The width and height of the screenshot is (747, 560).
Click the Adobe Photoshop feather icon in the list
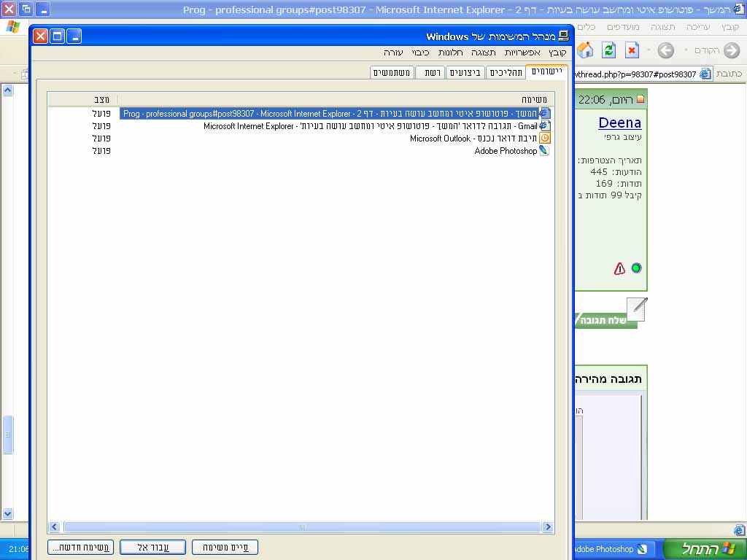point(544,150)
